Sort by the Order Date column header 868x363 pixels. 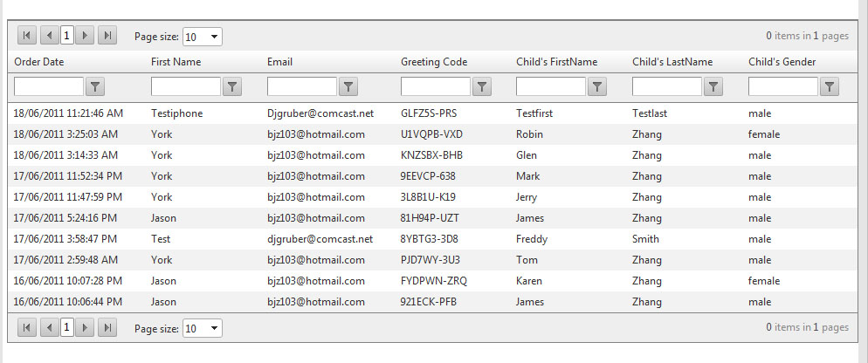[39, 62]
